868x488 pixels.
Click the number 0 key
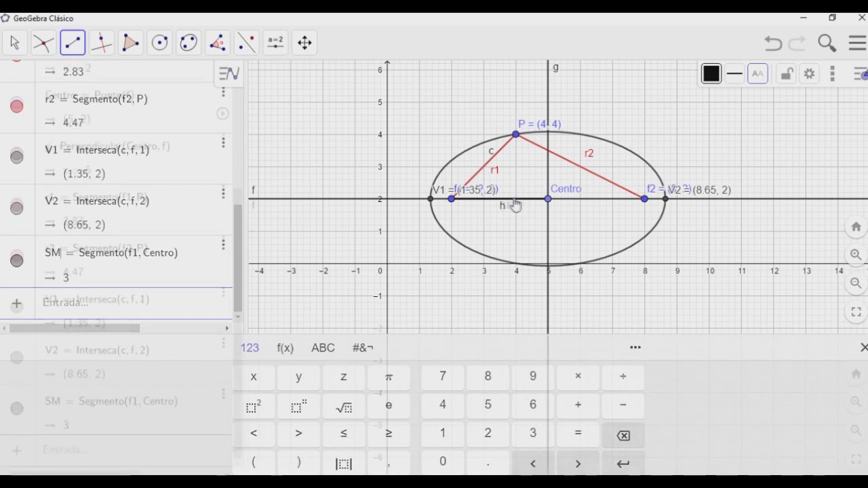[x=443, y=462]
